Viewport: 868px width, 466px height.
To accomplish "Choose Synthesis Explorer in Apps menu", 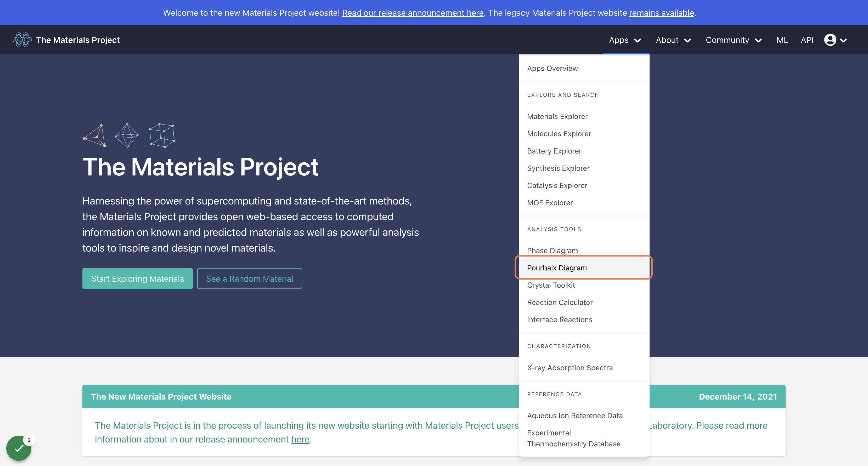I will (584, 168).
